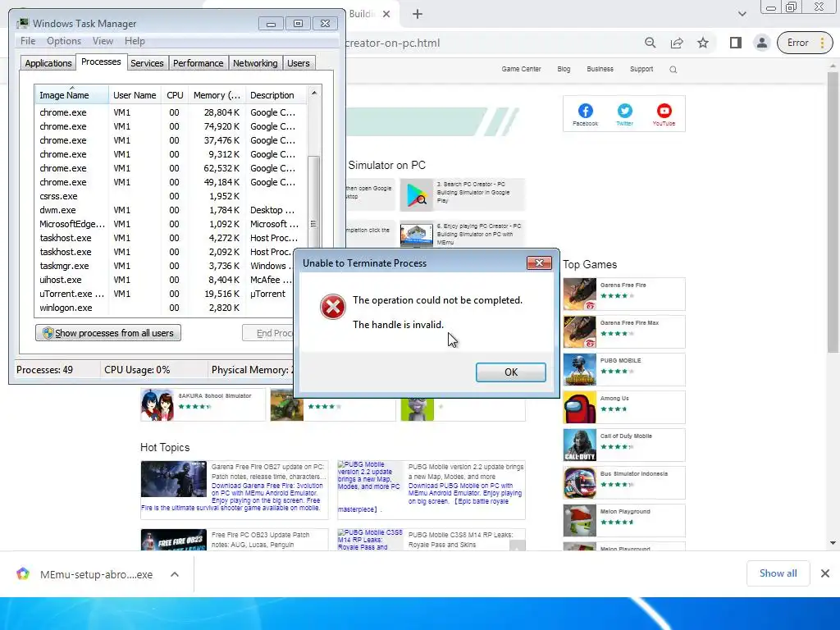Click the Chrome Error menu button

click(806, 43)
